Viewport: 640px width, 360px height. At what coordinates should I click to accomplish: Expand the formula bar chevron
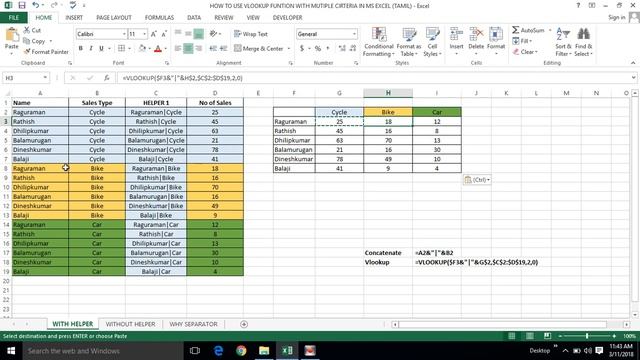[633, 78]
